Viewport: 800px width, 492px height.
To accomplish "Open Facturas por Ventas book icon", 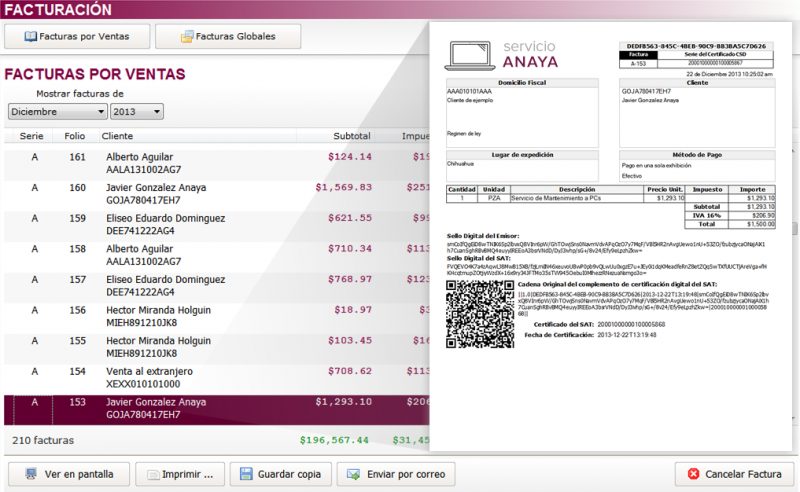I will tap(30, 37).
